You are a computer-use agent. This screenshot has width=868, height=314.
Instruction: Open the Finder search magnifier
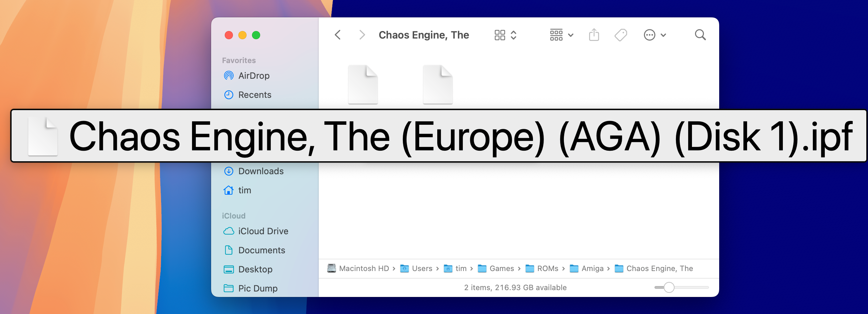tap(700, 35)
